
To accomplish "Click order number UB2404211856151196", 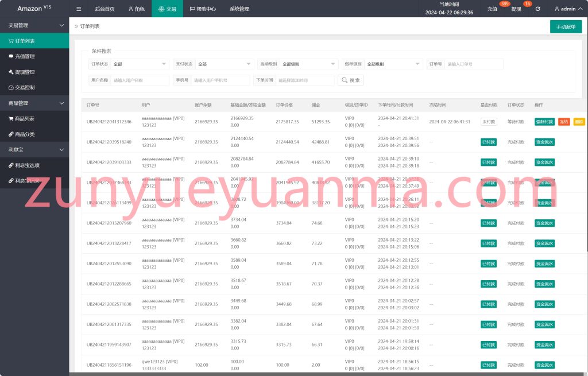I will pos(109,365).
